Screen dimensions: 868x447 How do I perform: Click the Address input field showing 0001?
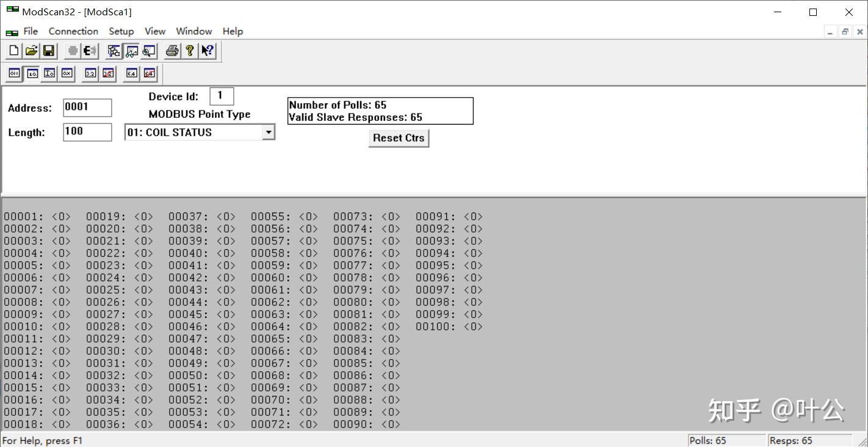[87, 107]
